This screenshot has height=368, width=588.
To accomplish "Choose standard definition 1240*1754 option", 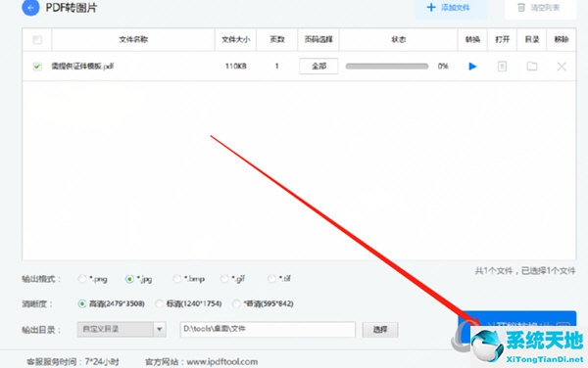I will tap(160, 303).
